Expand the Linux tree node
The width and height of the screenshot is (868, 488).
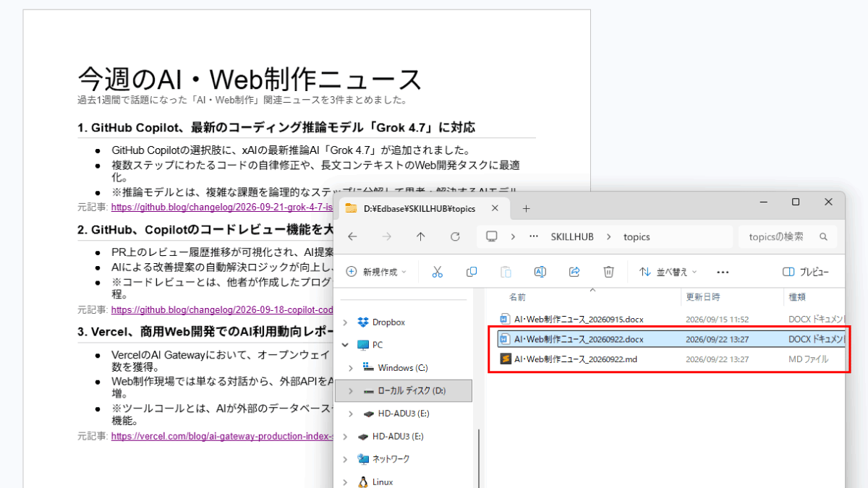(345, 481)
